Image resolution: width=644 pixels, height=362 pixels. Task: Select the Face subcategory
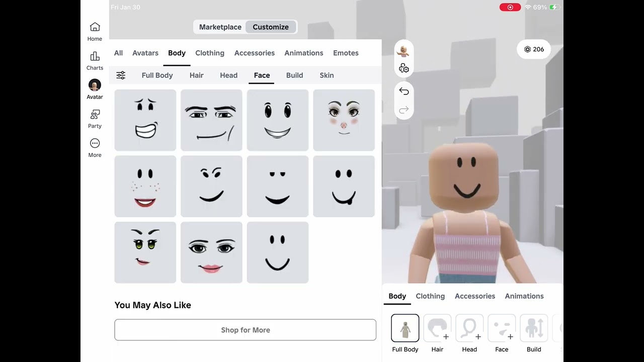click(262, 75)
